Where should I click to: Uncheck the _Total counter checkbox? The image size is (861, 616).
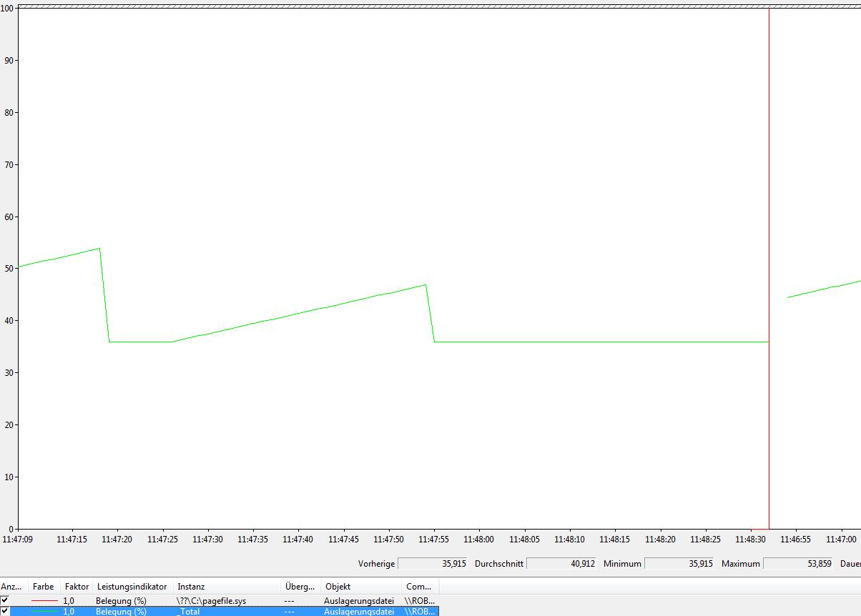tap(5, 611)
